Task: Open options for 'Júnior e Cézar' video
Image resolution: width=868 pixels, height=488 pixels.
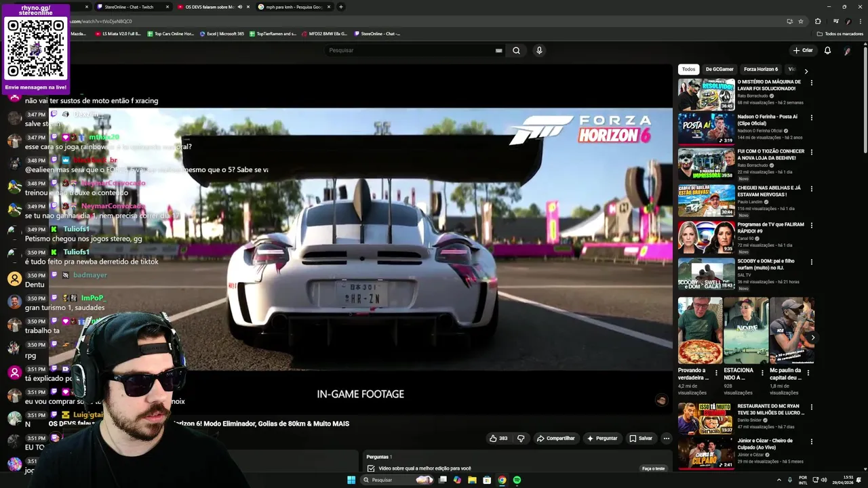Action: click(x=811, y=441)
